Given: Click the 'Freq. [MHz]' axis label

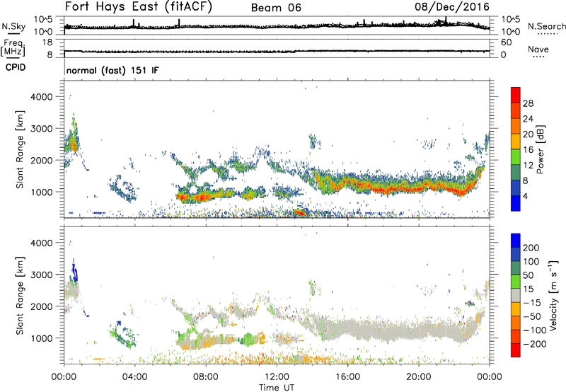Looking at the screenshot, I should [13, 47].
